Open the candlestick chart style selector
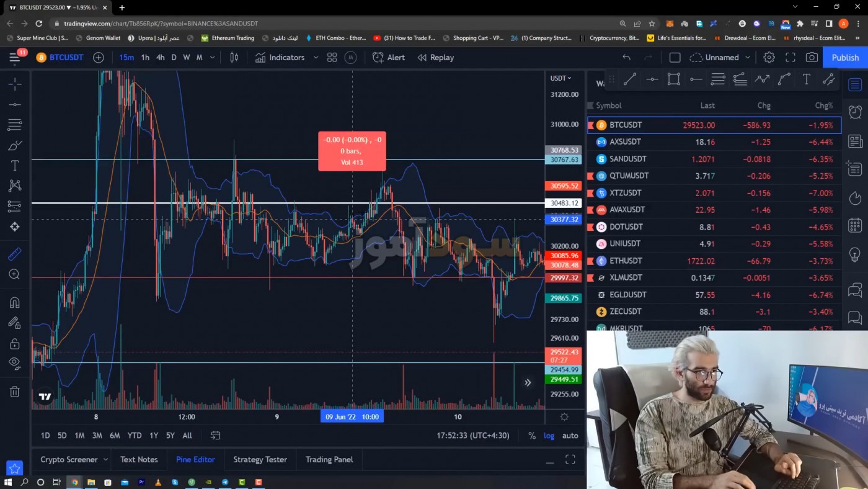The image size is (868, 489). coord(234,58)
